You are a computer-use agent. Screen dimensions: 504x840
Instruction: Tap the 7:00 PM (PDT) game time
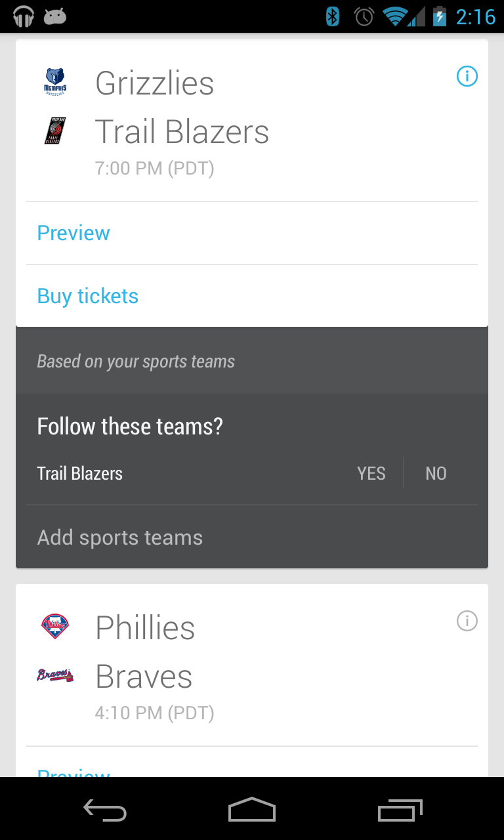pos(155,169)
